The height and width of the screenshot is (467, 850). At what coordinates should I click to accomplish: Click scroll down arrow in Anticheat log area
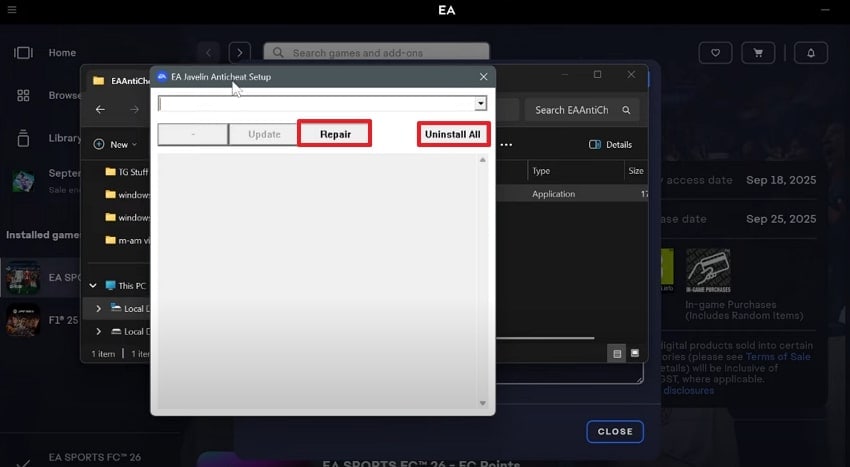(x=482, y=403)
